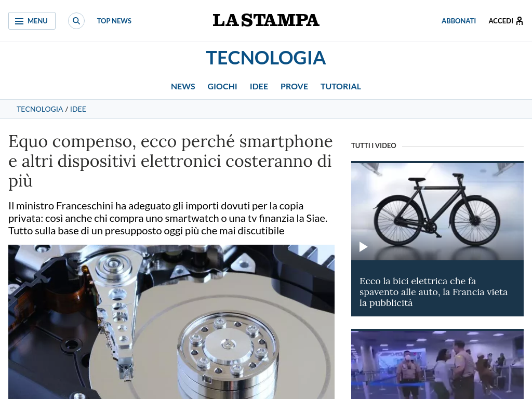Click the hard disk article image
This screenshot has width=532, height=399.
coord(171,322)
